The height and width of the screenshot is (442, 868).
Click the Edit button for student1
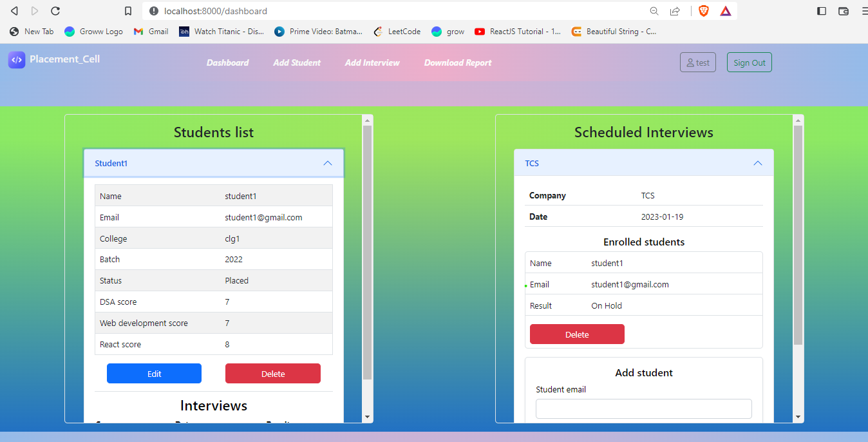[154, 373]
